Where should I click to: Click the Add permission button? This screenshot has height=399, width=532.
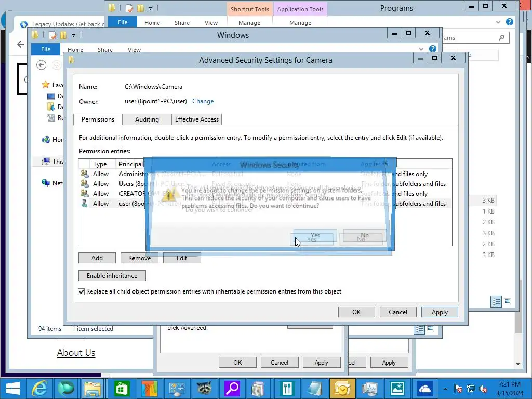click(97, 258)
